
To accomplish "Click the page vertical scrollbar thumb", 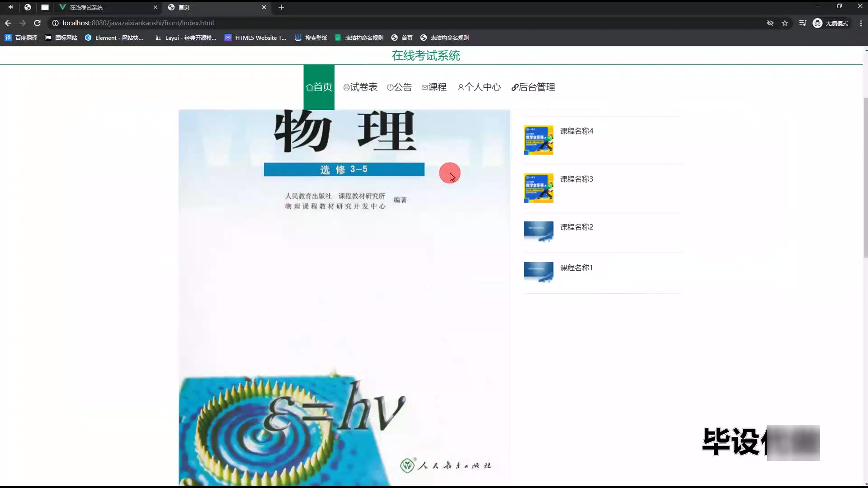I will 865,177.
